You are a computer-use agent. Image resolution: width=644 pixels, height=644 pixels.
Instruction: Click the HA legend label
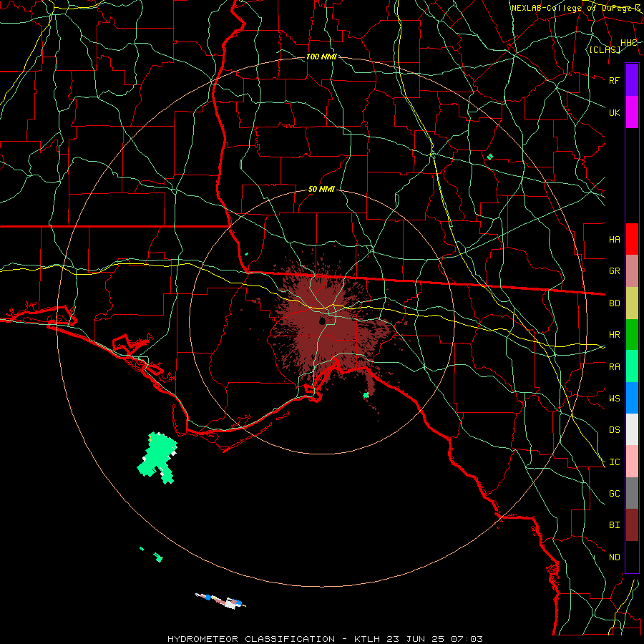[x=614, y=239]
